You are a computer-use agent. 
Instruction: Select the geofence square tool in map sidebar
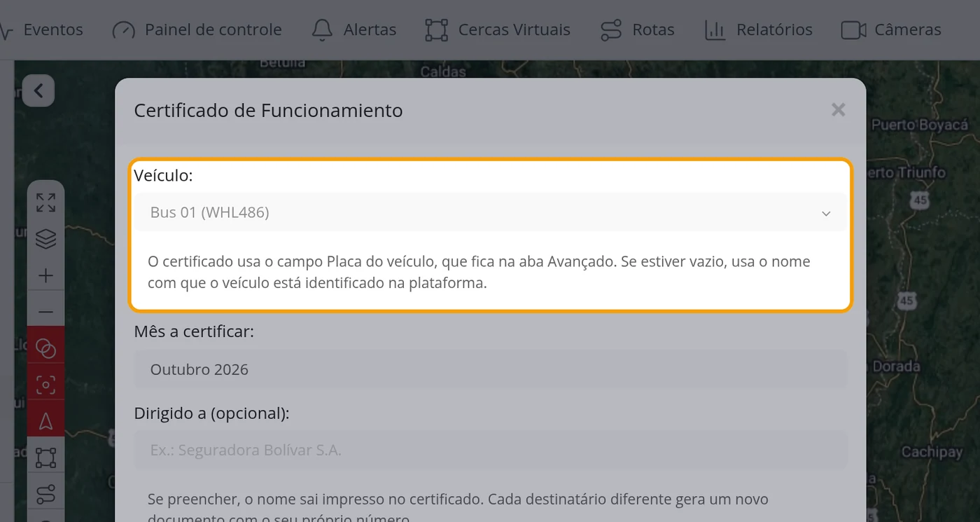tap(45, 458)
